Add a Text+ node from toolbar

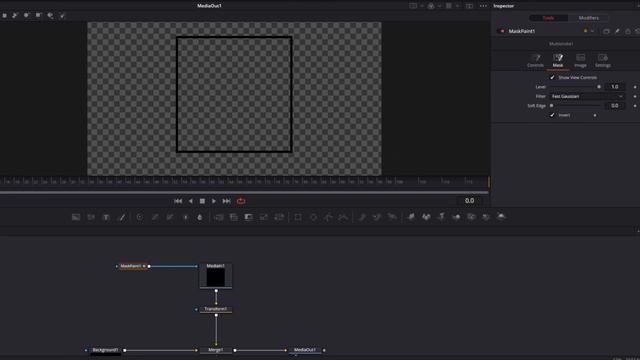(x=106, y=217)
